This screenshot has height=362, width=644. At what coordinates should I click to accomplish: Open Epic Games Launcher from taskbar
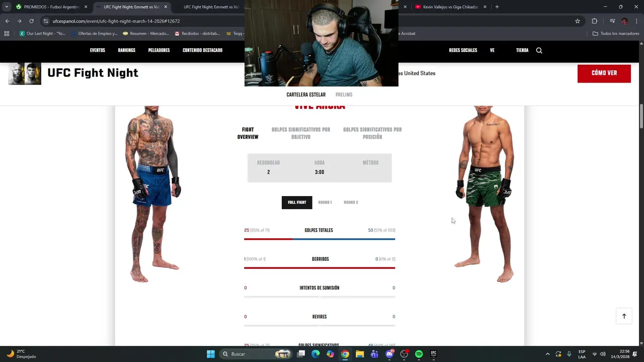[x=434, y=354]
